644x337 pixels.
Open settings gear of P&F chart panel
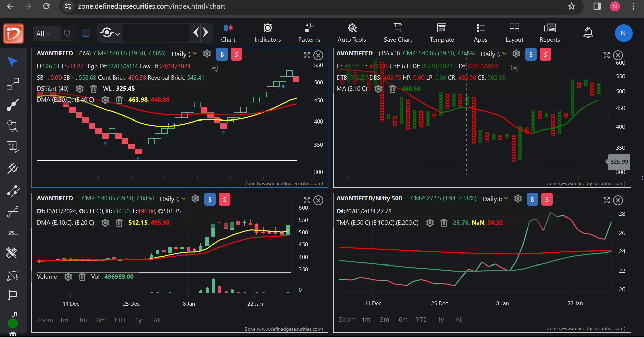517,54
